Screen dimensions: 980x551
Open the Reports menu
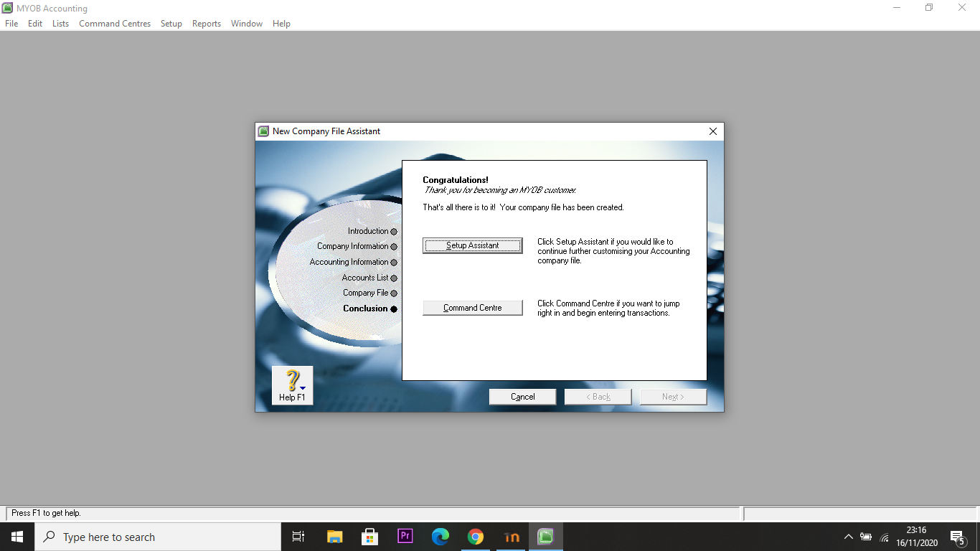coord(207,24)
